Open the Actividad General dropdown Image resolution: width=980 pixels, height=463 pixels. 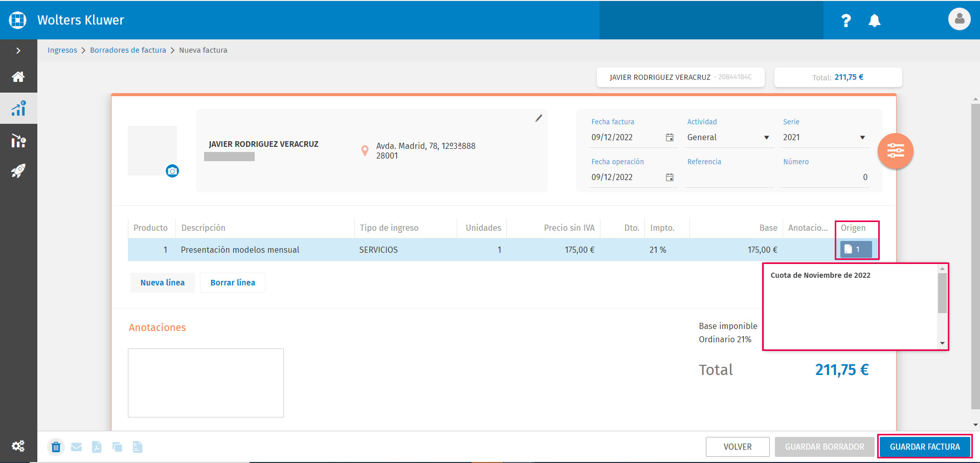coord(728,137)
